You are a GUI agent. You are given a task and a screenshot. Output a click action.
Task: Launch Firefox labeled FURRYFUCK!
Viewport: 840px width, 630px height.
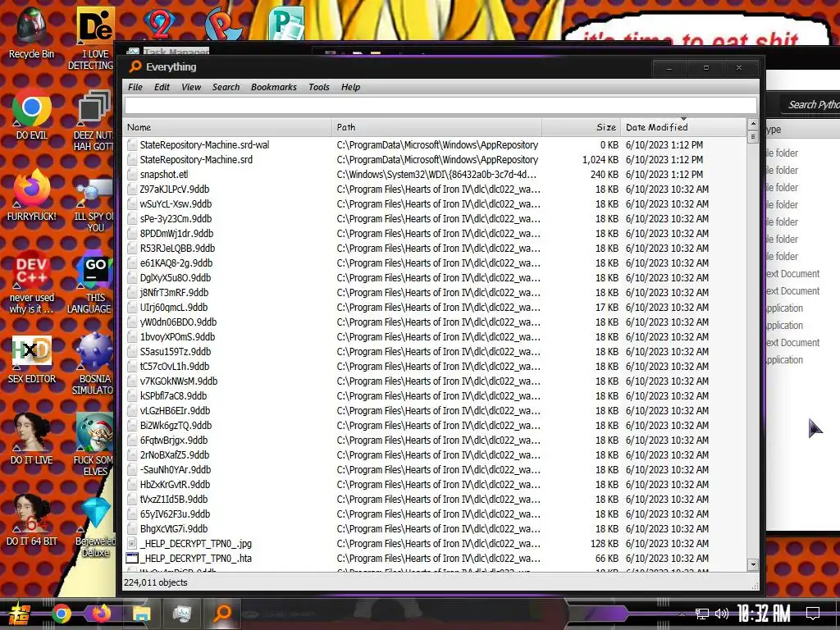pyautogui.click(x=31, y=195)
